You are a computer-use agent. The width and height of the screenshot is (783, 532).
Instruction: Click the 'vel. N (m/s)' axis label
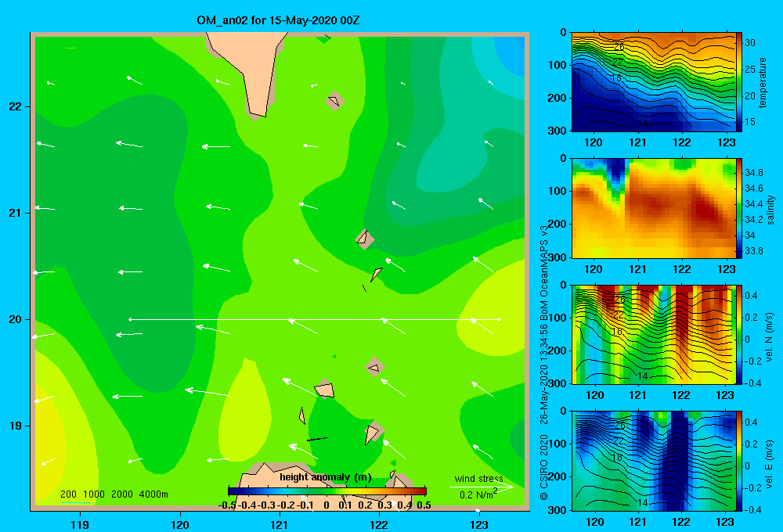click(x=770, y=337)
